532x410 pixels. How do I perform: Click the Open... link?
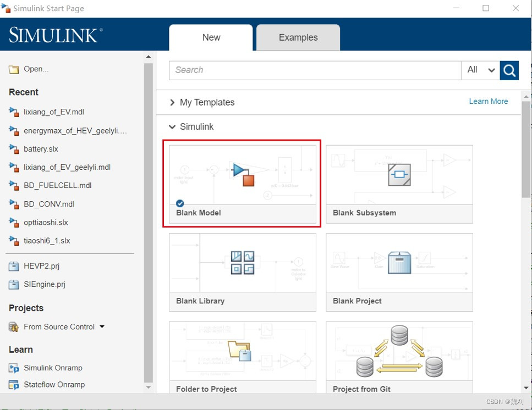tap(36, 69)
